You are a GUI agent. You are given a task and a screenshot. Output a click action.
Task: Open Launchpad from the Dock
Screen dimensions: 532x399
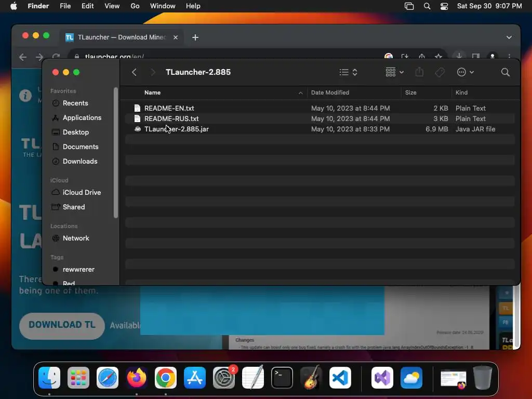(x=78, y=378)
